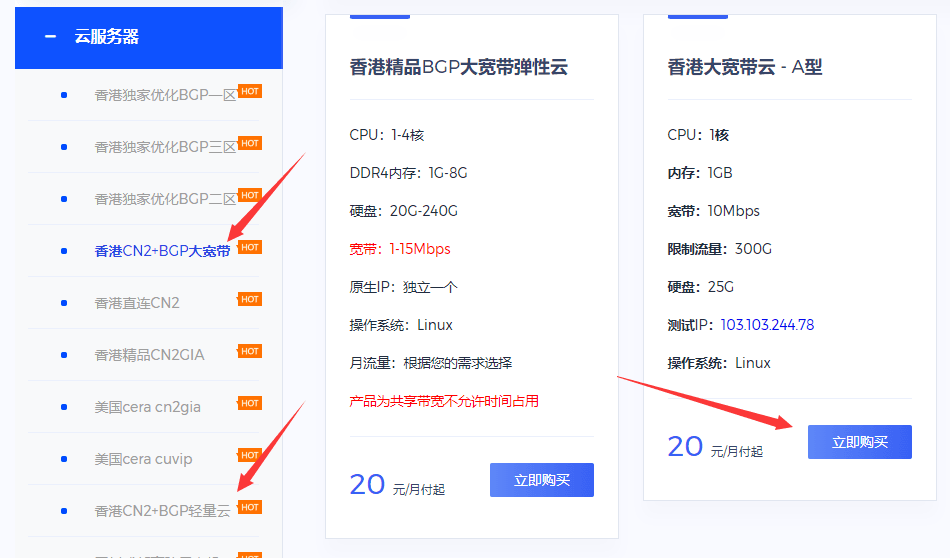Click the 硬盘: 20G-240G spec line

pos(404,211)
